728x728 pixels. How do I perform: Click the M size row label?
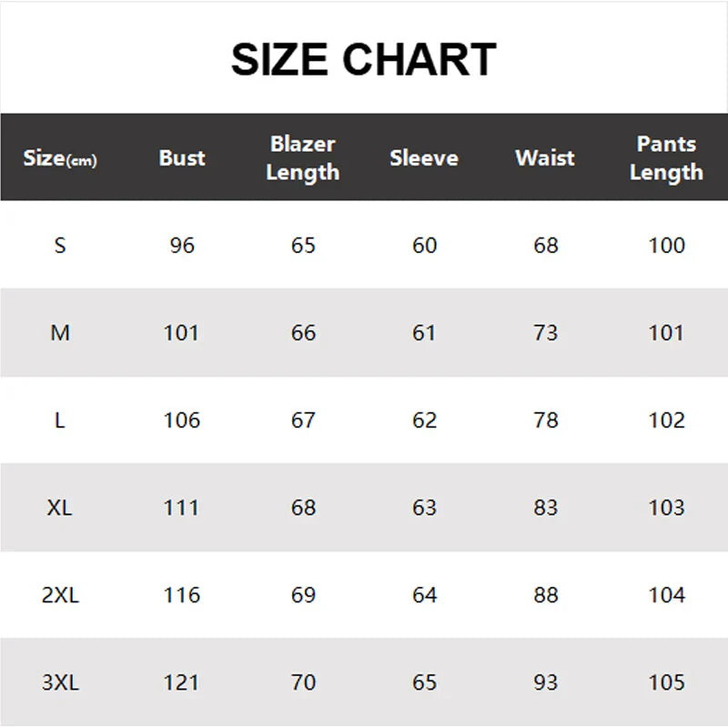point(60,333)
